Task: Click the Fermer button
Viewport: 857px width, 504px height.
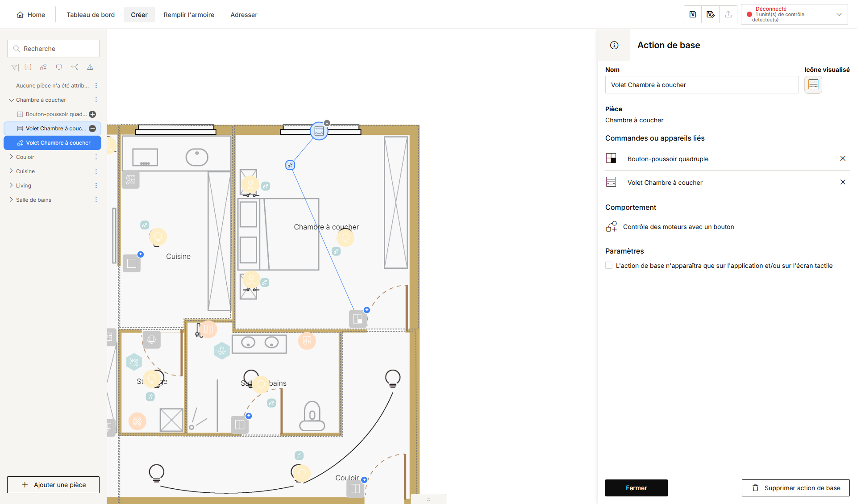Action: coord(637,488)
